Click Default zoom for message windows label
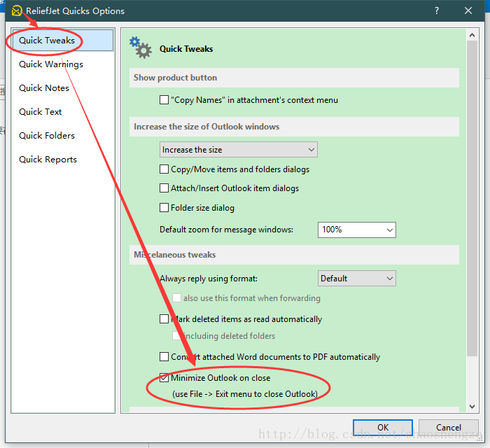Viewport: 490px width, 448px height. (x=226, y=230)
